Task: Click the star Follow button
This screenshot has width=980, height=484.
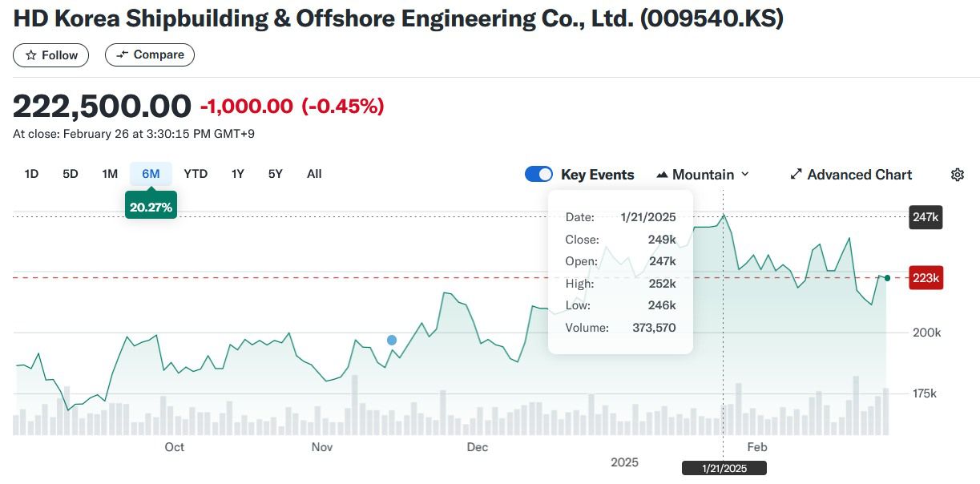Action: 51,55
